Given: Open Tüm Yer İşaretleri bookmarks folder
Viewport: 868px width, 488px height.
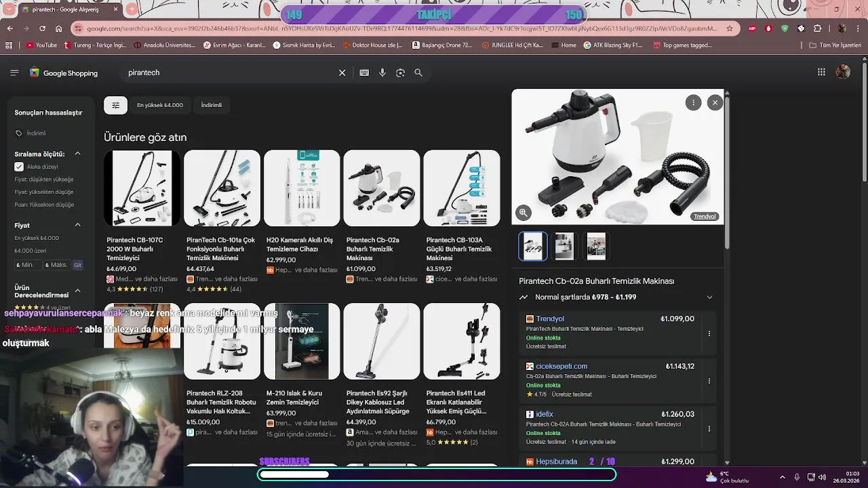Looking at the screenshot, I should (836, 45).
